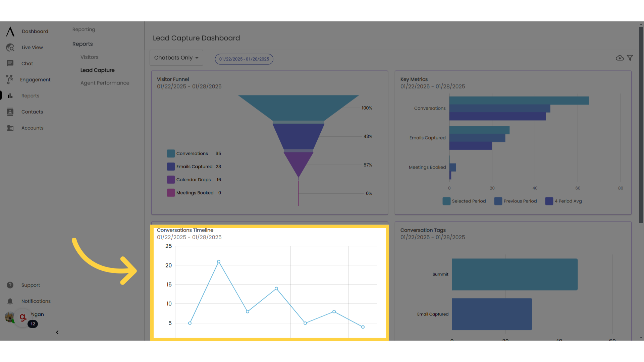
Task: Toggle the 4 Period Avg legend swatch
Action: tap(549, 201)
